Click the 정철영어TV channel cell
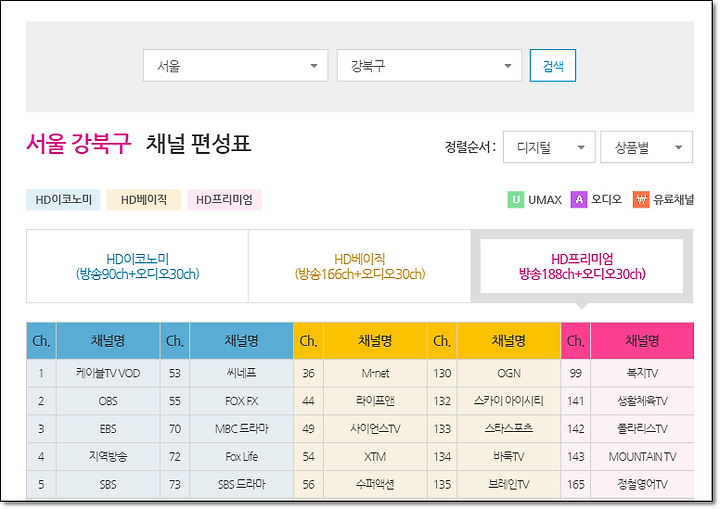This screenshot has height=509, width=720. 642,485
